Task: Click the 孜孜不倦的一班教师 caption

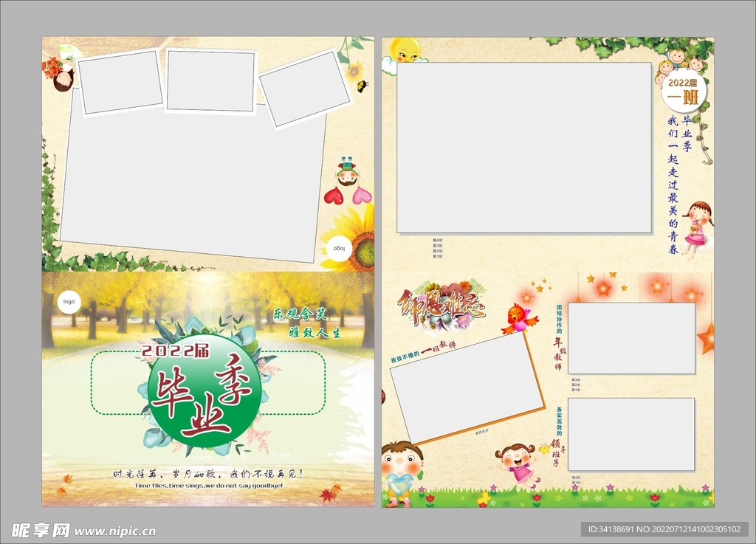Action: coord(423,352)
